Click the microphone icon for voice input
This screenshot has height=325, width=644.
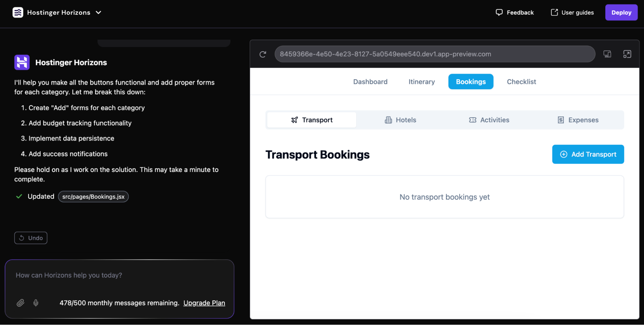(x=35, y=303)
